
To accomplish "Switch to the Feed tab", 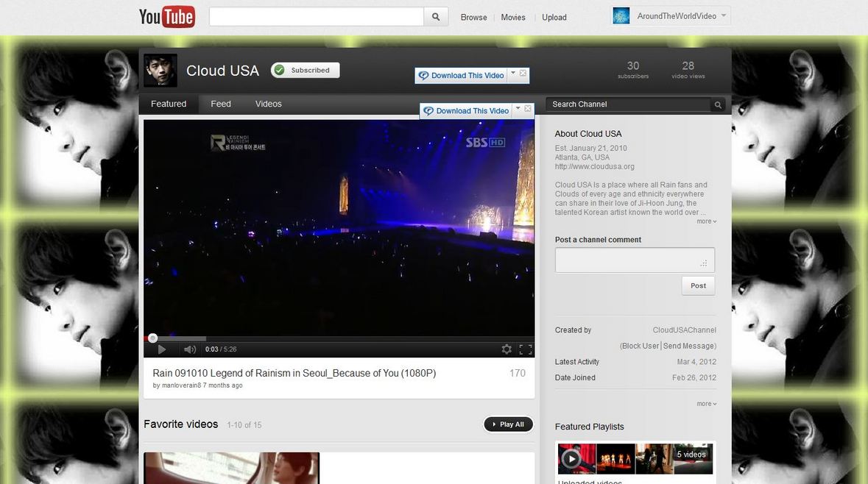I will [221, 104].
